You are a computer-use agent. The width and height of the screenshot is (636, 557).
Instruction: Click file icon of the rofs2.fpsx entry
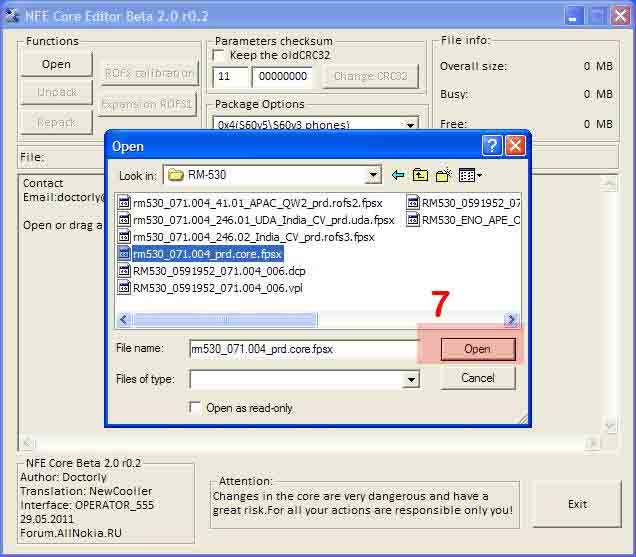coord(124,202)
